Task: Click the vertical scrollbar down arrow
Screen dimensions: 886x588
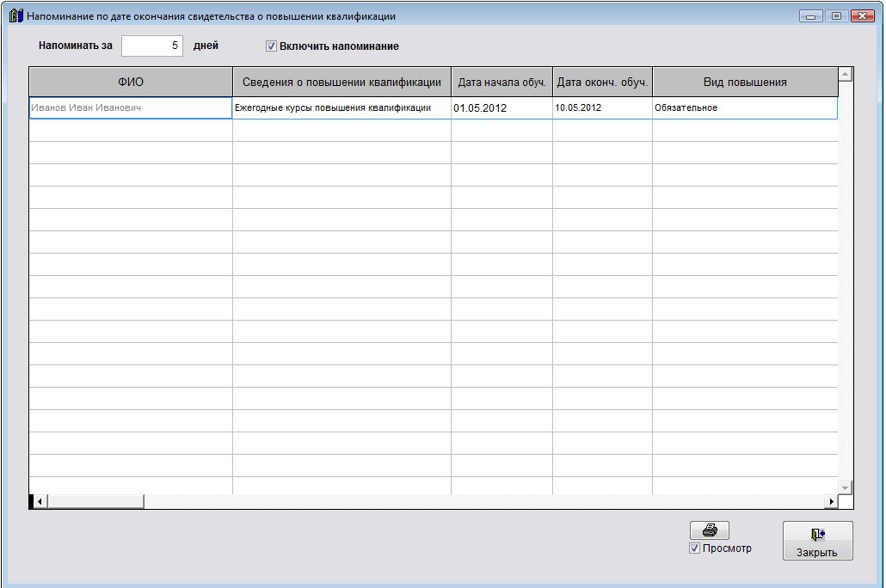Action: (845, 487)
